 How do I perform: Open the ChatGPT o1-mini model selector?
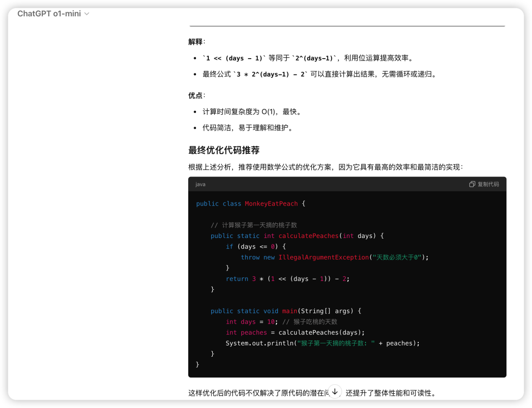pyautogui.click(x=49, y=14)
